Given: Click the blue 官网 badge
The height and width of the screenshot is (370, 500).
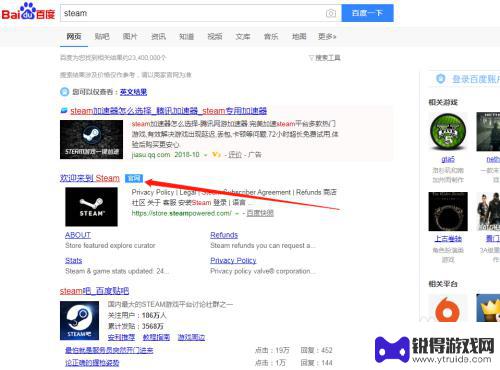Looking at the screenshot, I should [x=134, y=178].
